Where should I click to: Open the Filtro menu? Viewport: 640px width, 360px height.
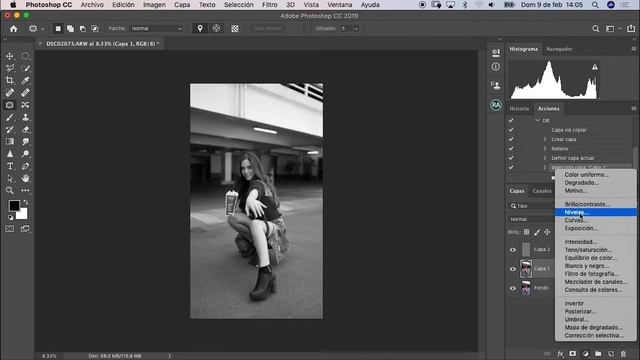(x=269, y=5)
